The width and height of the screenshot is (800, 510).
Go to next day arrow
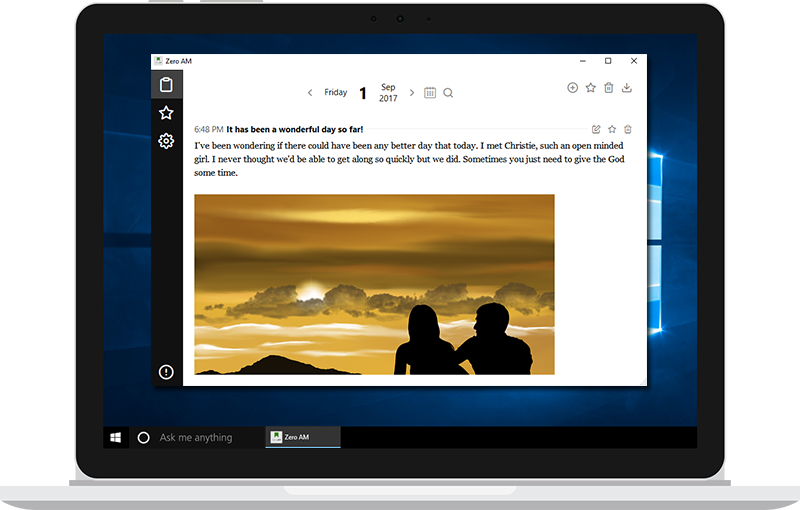pos(412,92)
